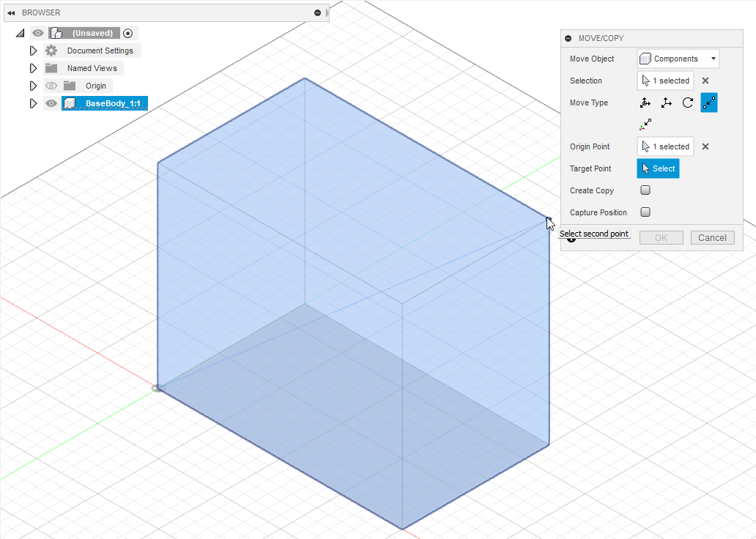Hide BaseBody_1:1 using its eye toggle
The width and height of the screenshot is (756, 539).
click(50, 103)
